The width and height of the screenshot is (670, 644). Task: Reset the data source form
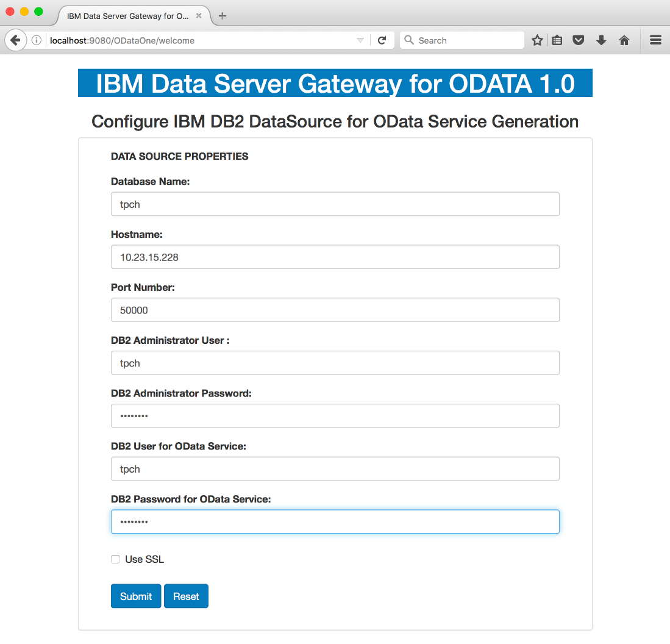coord(186,596)
